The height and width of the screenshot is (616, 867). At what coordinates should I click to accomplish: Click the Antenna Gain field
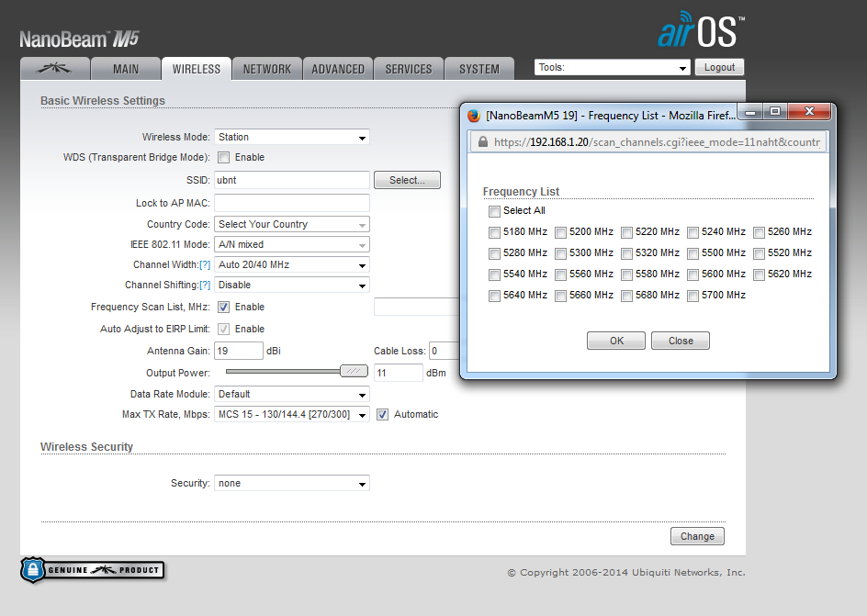[x=238, y=351]
